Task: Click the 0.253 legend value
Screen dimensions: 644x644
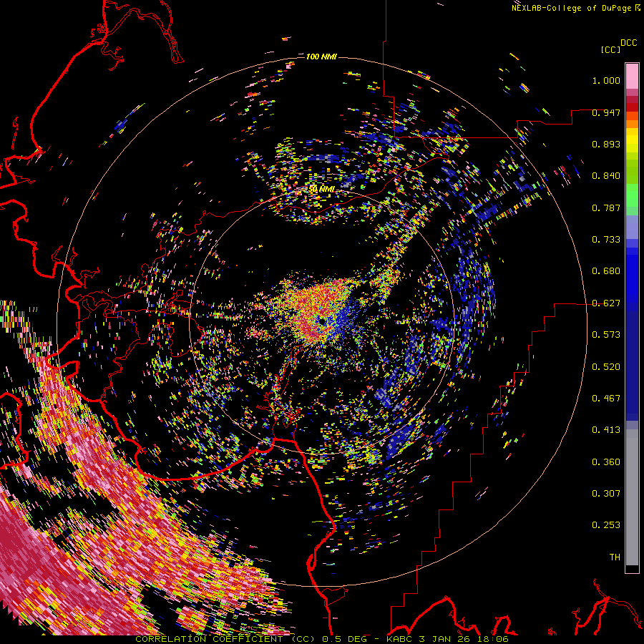Action: [606, 525]
